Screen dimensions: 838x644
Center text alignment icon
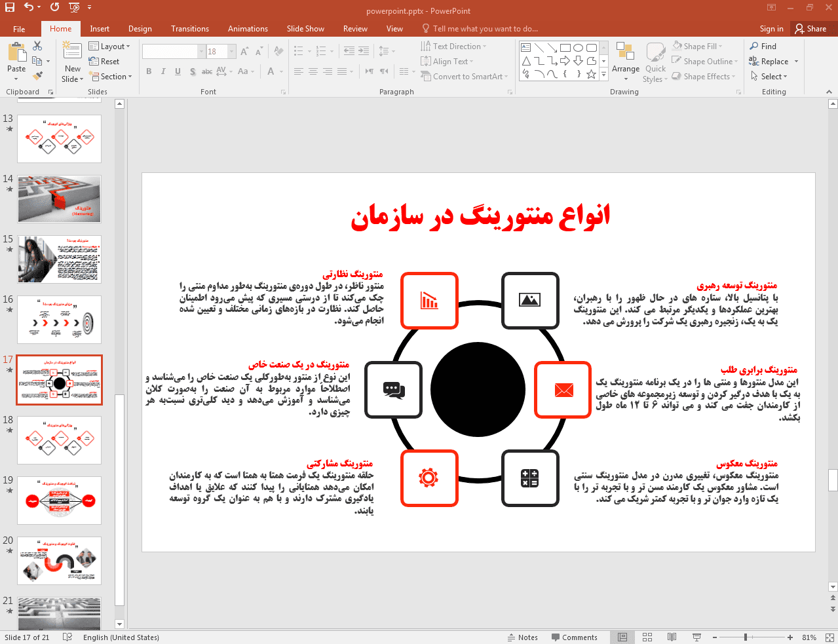(313, 71)
